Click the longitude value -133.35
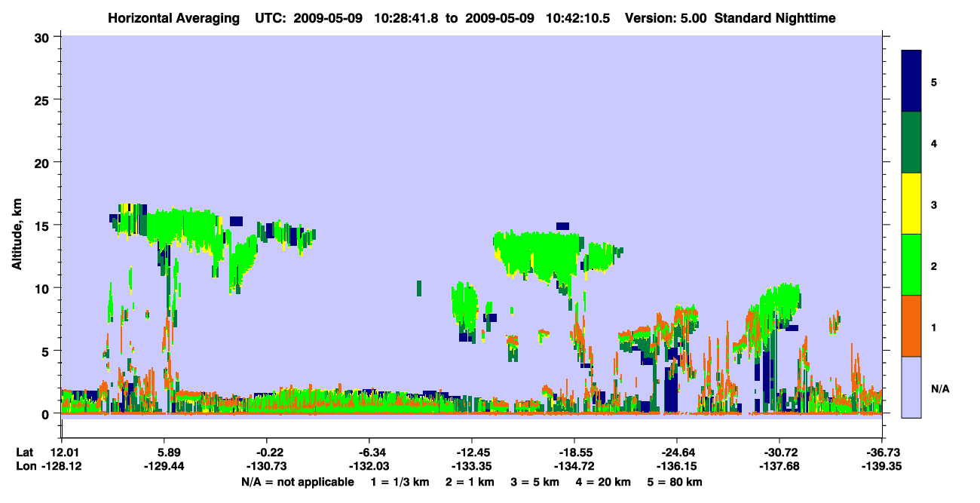 pos(472,467)
